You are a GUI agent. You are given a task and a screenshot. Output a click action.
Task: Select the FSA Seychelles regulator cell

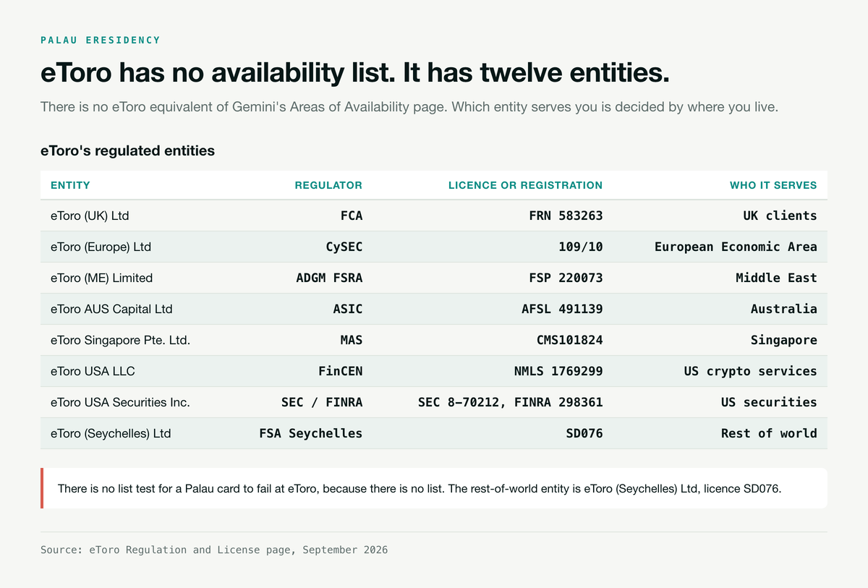point(311,433)
